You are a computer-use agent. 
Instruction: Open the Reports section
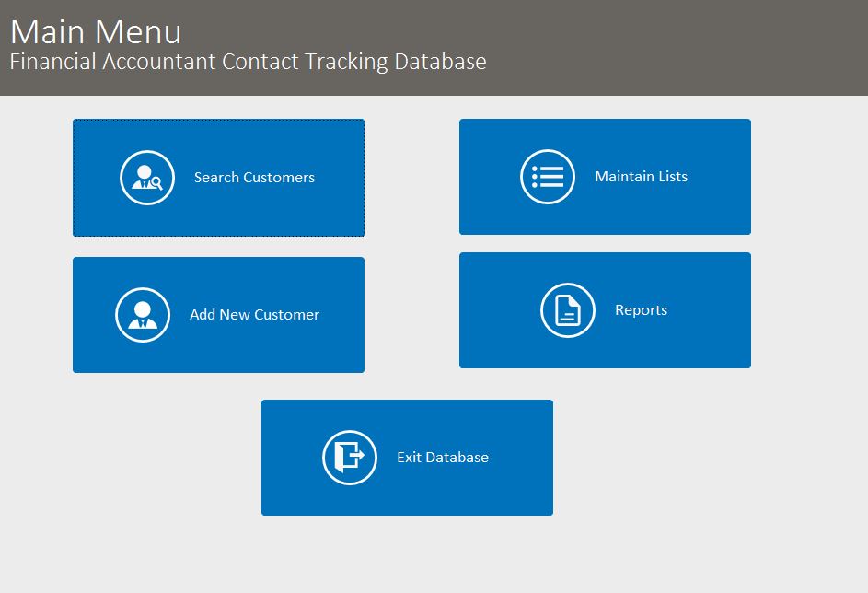click(x=605, y=310)
